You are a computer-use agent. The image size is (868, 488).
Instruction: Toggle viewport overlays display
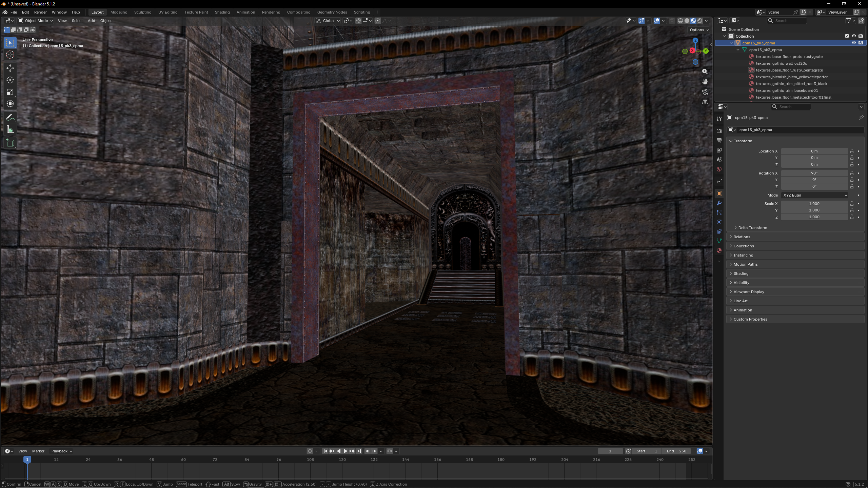click(x=657, y=21)
